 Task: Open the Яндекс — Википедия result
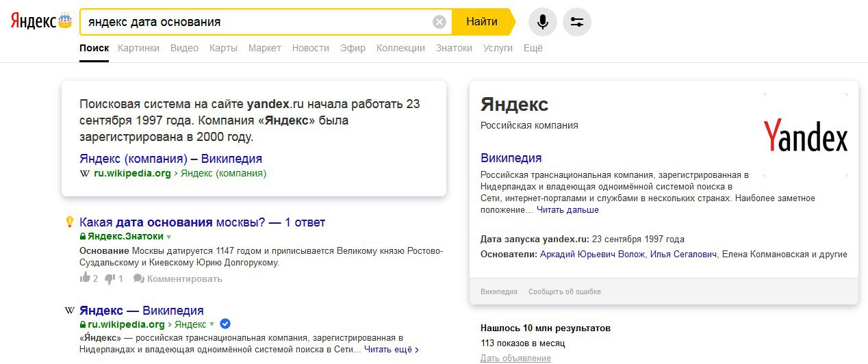142,310
